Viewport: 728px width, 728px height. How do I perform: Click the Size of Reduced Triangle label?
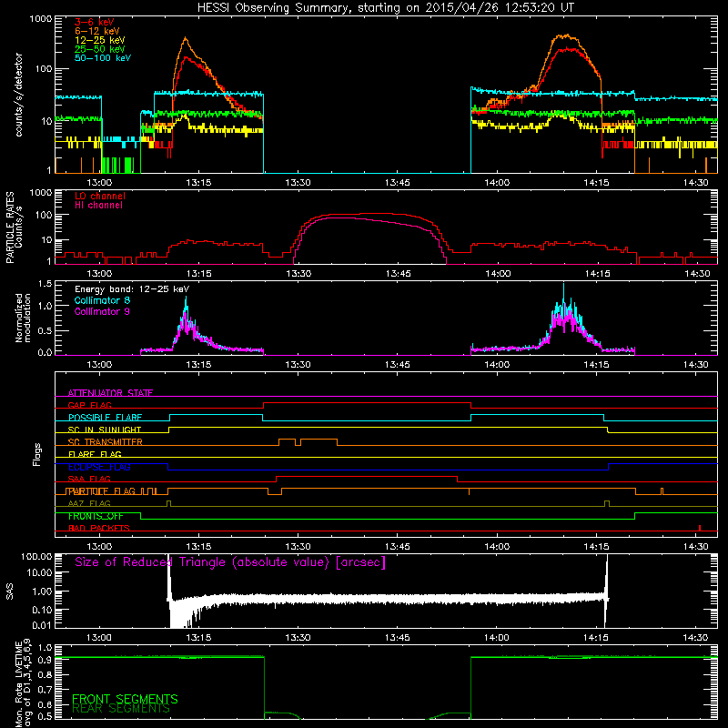[x=230, y=562]
